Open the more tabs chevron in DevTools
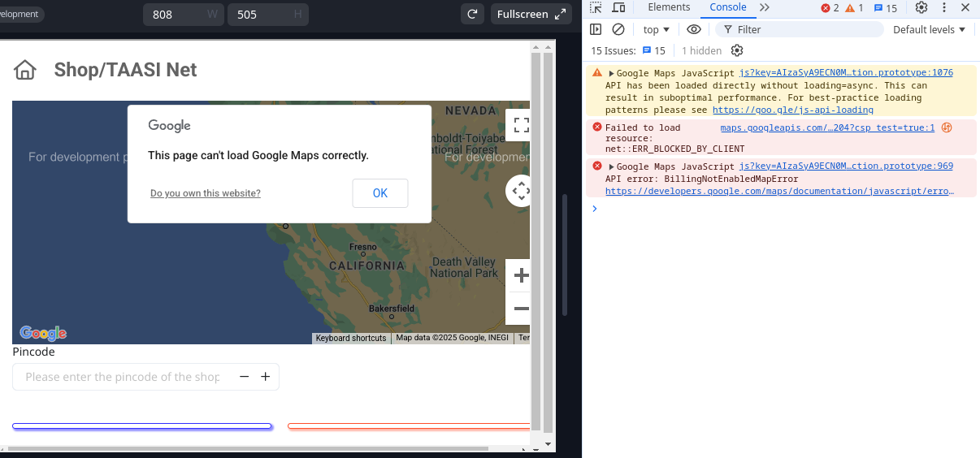980x458 pixels. 765,7
